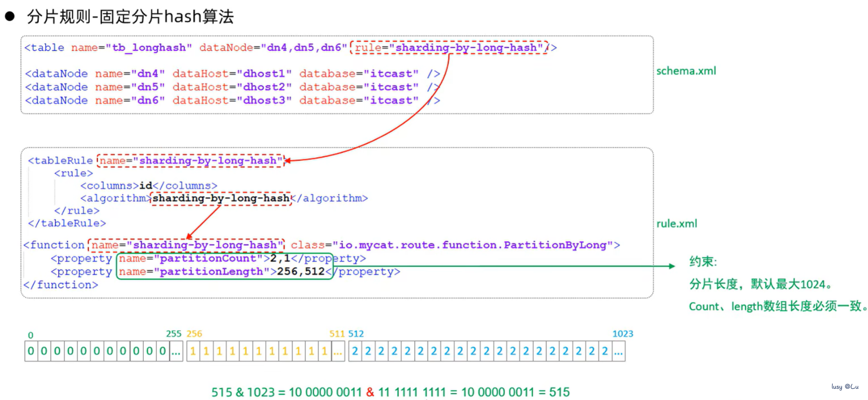Click the 'schema.xml' label

pyautogui.click(x=686, y=71)
